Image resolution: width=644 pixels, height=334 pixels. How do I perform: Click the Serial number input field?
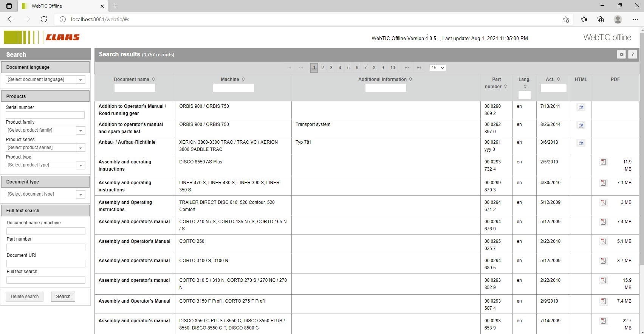[x=45, y=115]
